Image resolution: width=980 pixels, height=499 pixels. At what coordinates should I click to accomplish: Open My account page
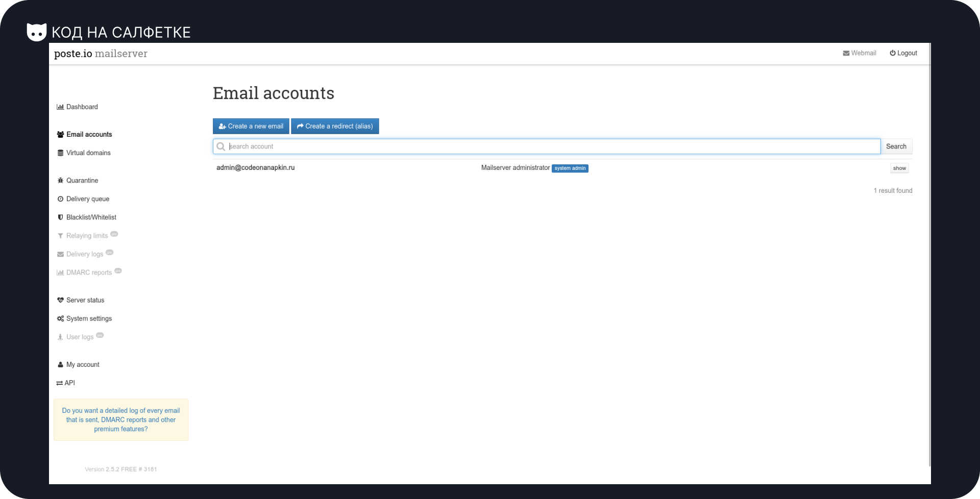78,365
